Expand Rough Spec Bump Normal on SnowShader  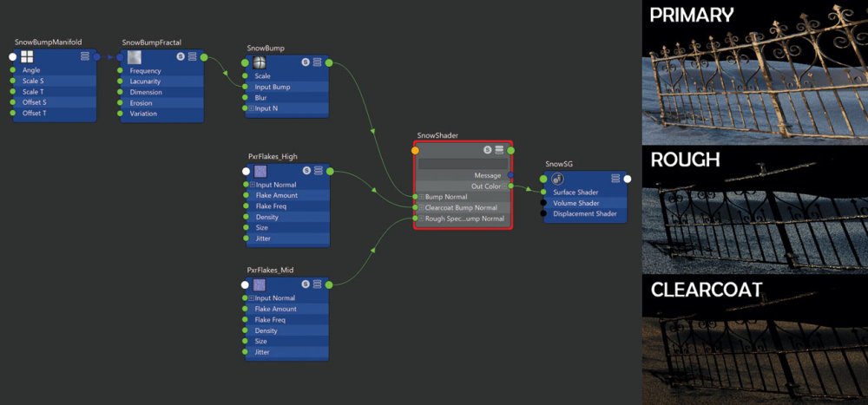click(422, 219)
